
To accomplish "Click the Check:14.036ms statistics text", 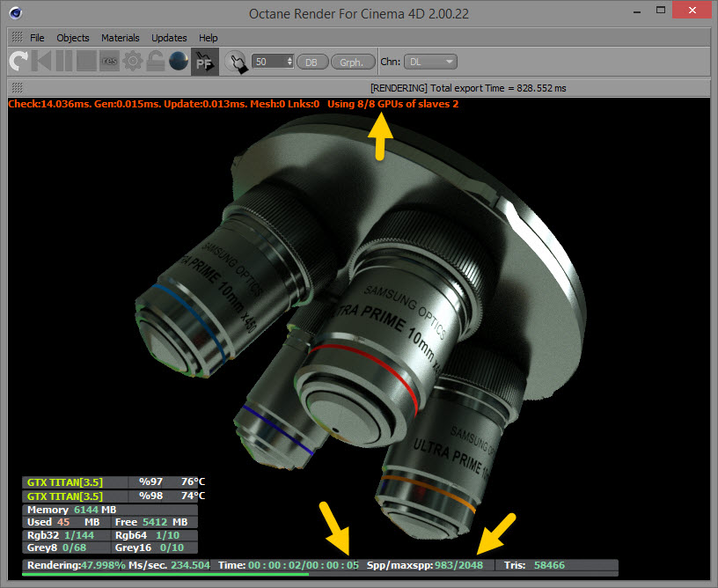I will [164, 104].
